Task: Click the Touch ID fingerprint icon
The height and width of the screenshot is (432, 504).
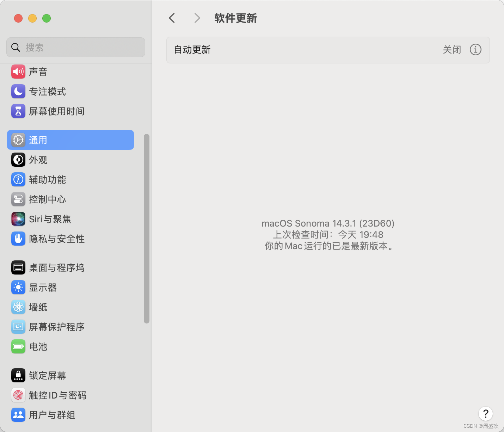Action: coord(18,395)
